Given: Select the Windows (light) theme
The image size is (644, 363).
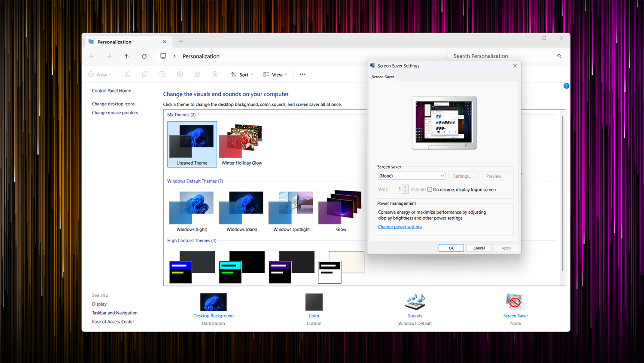Looking at the screenshot, I should pyautogui.click(x=192, y=211).
